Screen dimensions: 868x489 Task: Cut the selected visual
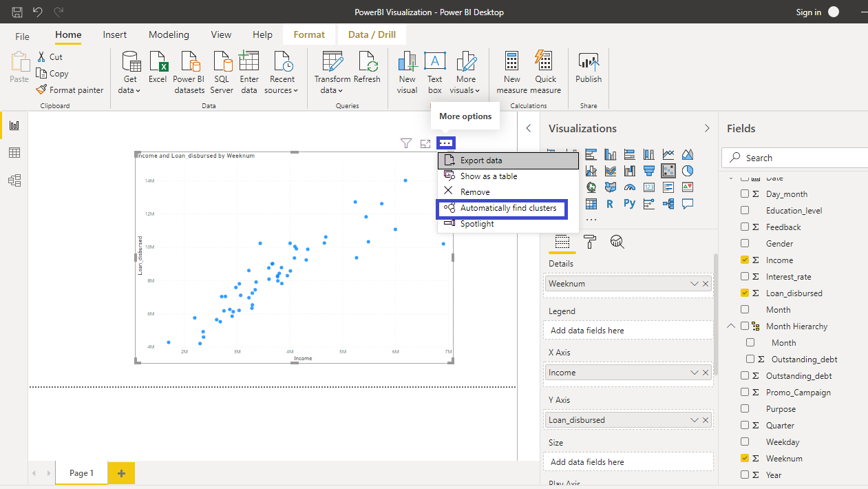(x=50, y=57)
